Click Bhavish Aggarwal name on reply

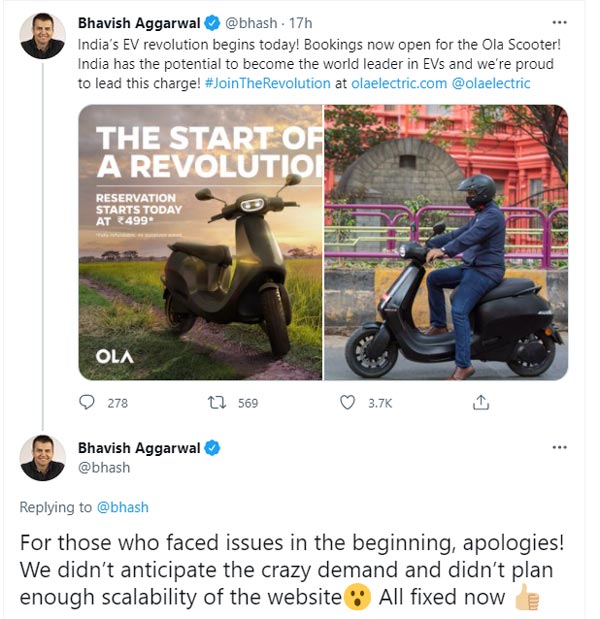139,447
